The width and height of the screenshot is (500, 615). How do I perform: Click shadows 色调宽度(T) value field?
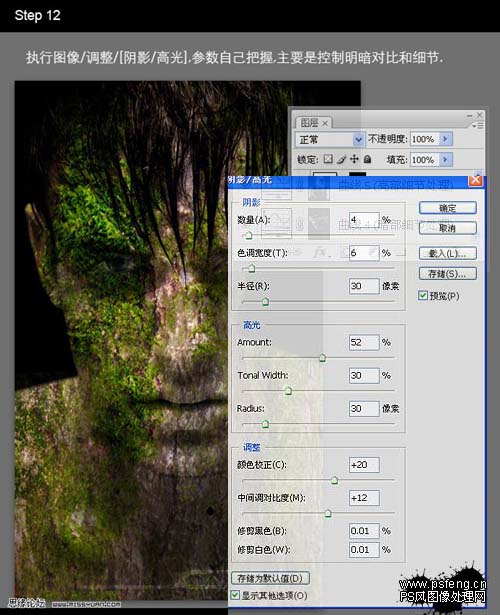tap(364, 253)
